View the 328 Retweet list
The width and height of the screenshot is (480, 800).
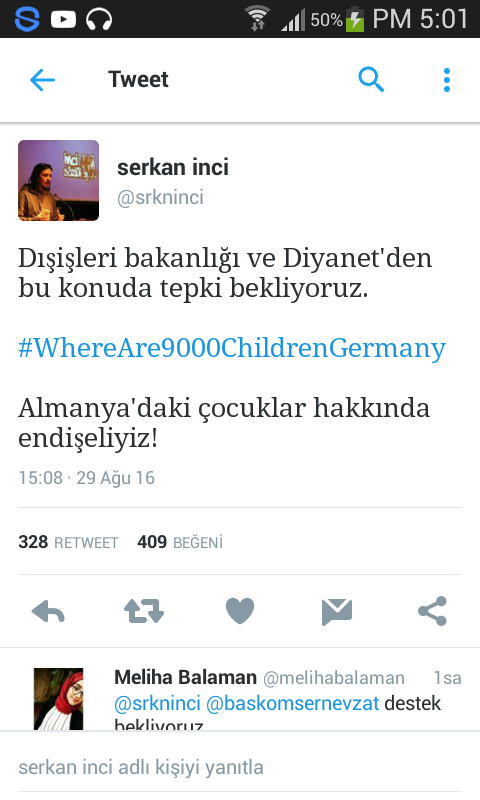68,542
